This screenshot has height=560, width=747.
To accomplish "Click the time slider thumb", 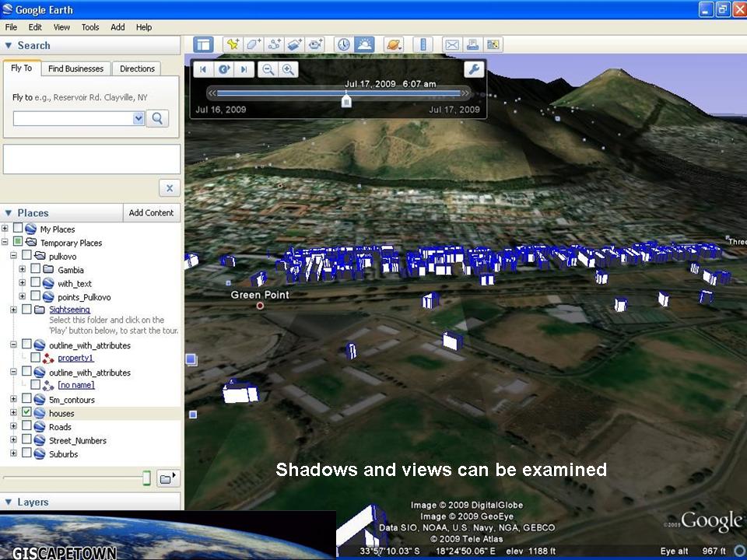I will 347,100.
